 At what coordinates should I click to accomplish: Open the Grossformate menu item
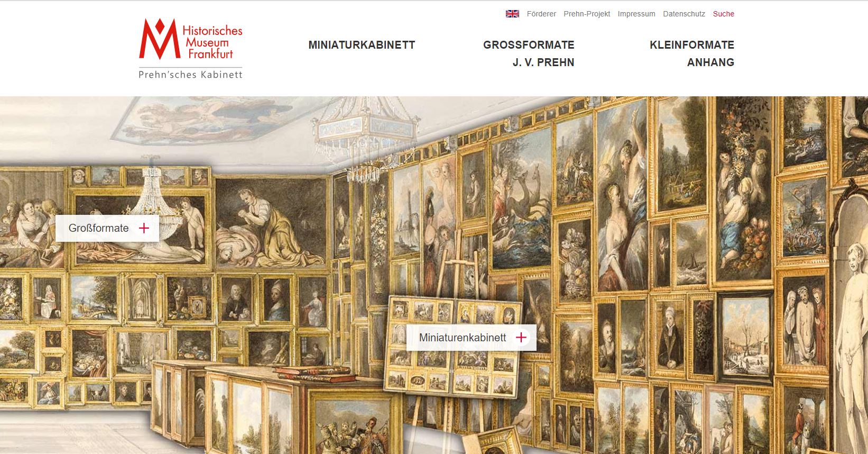click(x=529, y=45)
